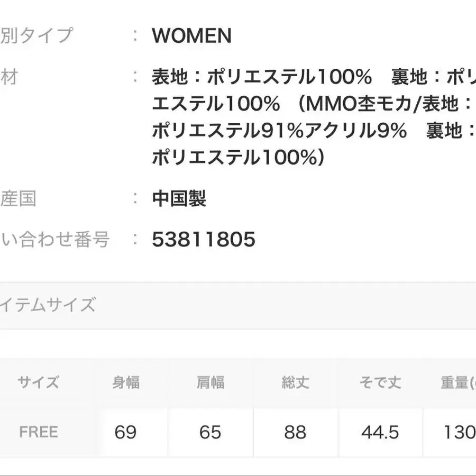
Task: Click the sleeve length value 44.5
Action: [380, 433]
